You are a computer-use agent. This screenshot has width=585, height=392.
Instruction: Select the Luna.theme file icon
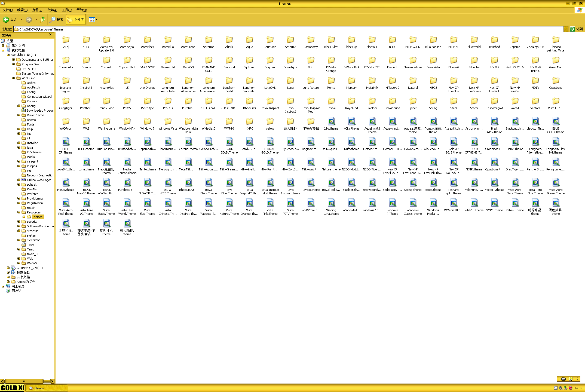point(86,163)
